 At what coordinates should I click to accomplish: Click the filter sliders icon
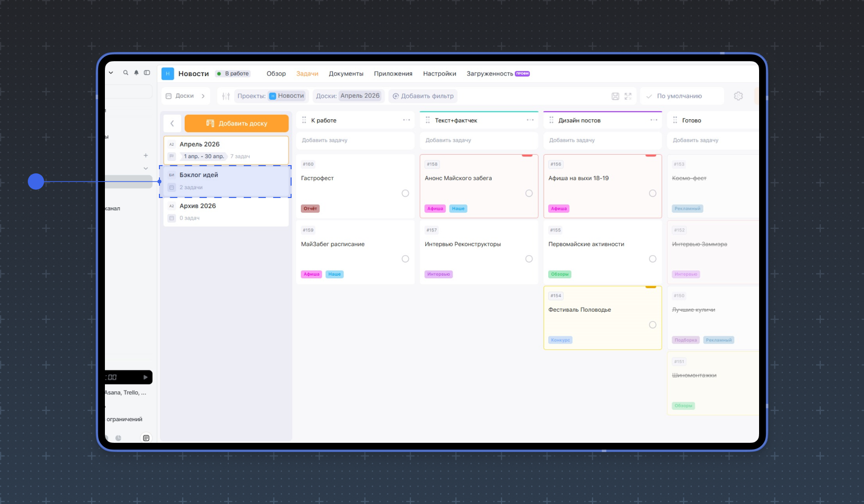226,96
